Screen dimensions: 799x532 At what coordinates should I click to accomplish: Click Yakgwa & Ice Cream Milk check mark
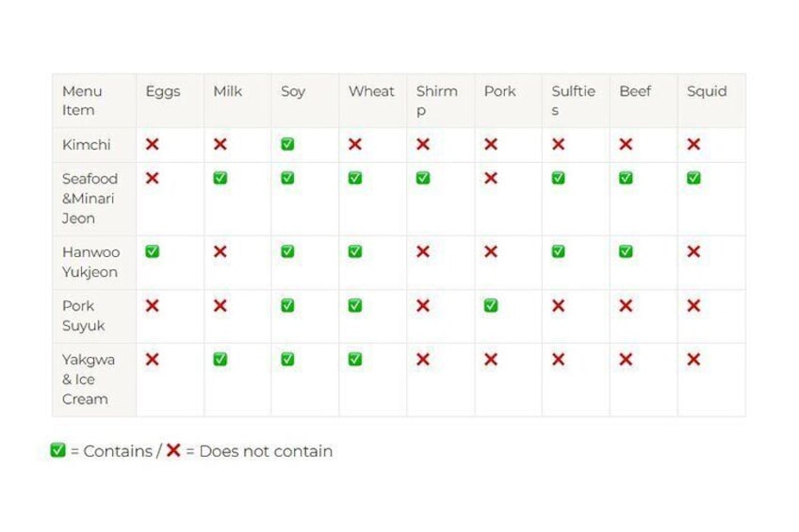pos(220,359)
